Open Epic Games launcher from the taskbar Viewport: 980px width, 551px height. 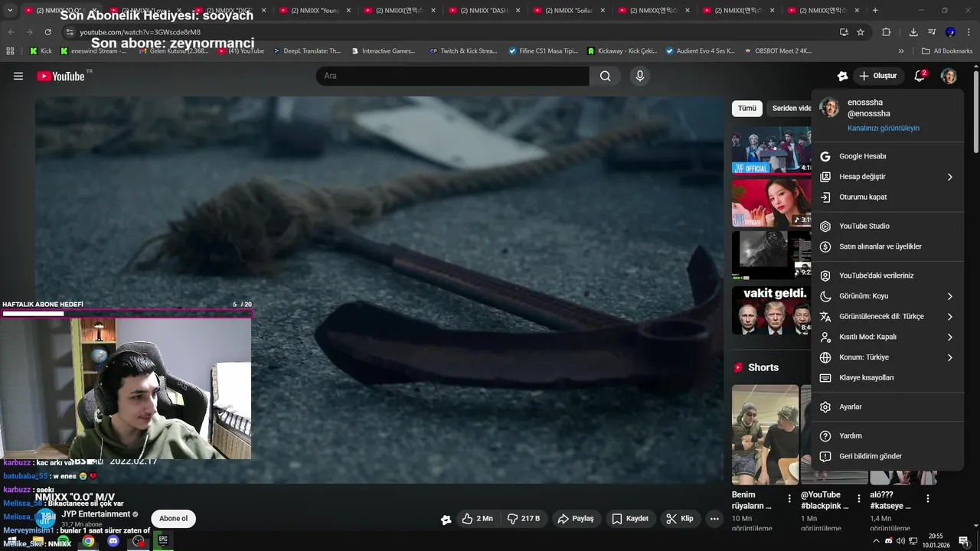tap(163, 540)
